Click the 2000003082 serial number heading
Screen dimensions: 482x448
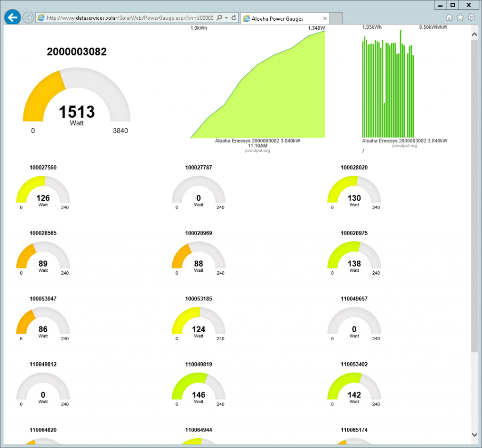[x=77, y=51]
